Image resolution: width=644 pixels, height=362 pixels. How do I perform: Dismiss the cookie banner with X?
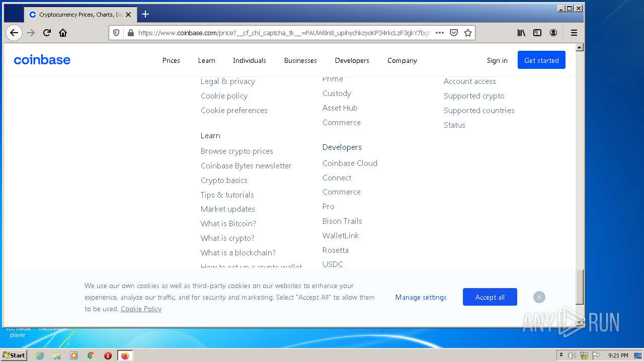[539, 297]
